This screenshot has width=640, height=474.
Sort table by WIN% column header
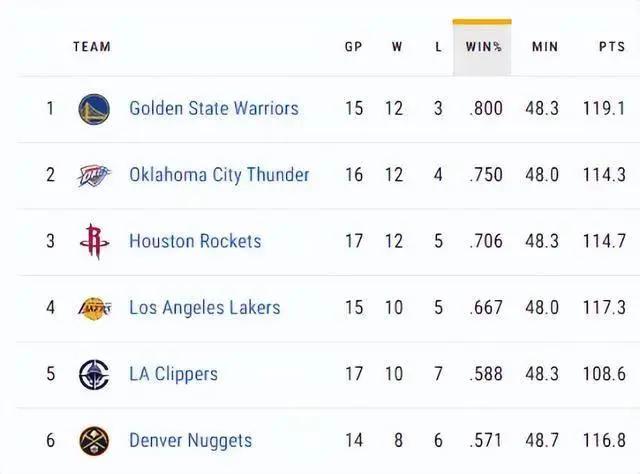(483, 47)
